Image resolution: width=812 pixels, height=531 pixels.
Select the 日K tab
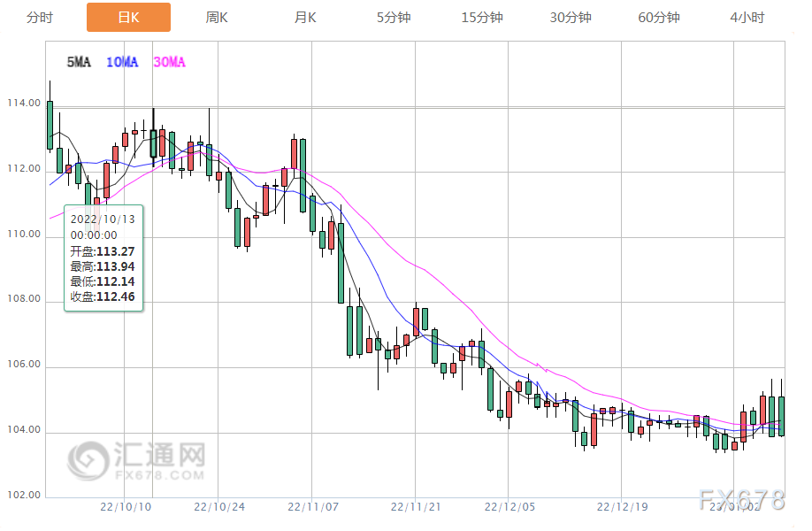point(128,17)
